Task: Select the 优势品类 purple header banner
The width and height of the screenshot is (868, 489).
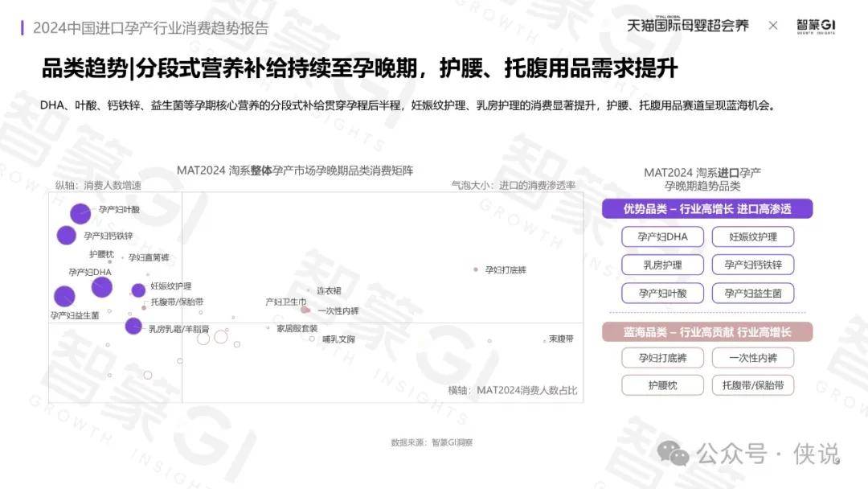Action: [707, 209]
